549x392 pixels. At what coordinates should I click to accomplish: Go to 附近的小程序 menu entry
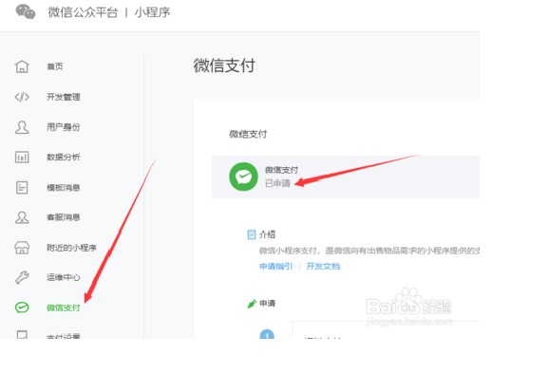(72, 248)
